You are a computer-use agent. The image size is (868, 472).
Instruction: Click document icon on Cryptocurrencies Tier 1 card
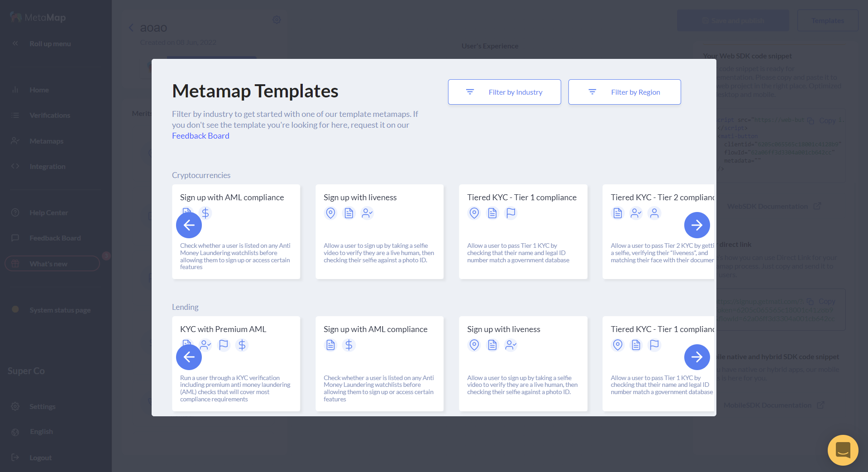492,213
